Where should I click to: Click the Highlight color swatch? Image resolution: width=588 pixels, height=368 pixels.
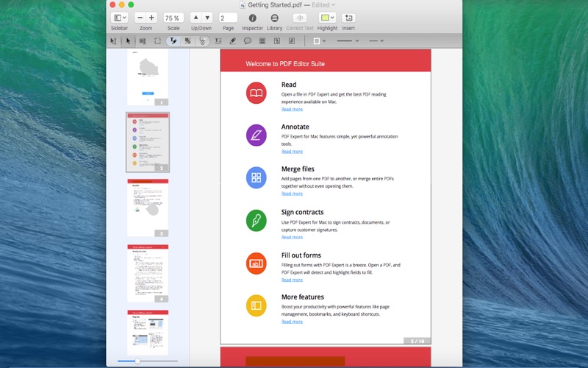325,18
